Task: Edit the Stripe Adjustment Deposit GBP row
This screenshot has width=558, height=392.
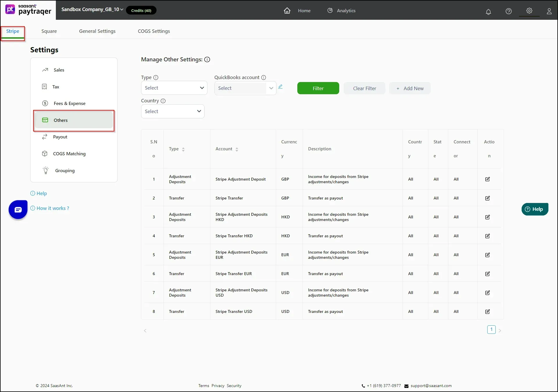Action: (x=488, y=179)
